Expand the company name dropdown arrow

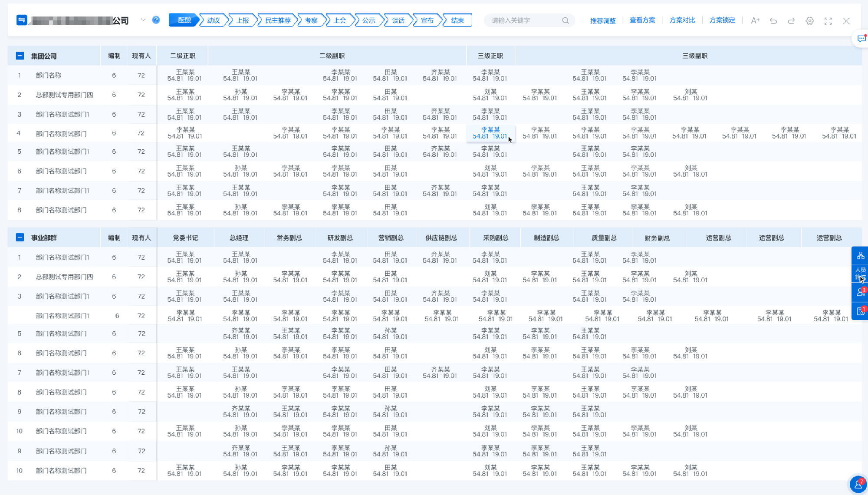(143, 20)
